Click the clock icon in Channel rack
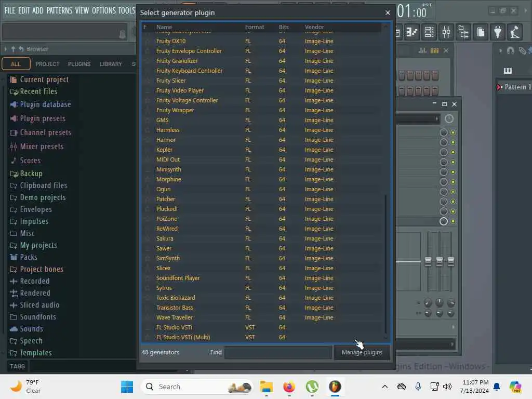 tap(449, 119)
